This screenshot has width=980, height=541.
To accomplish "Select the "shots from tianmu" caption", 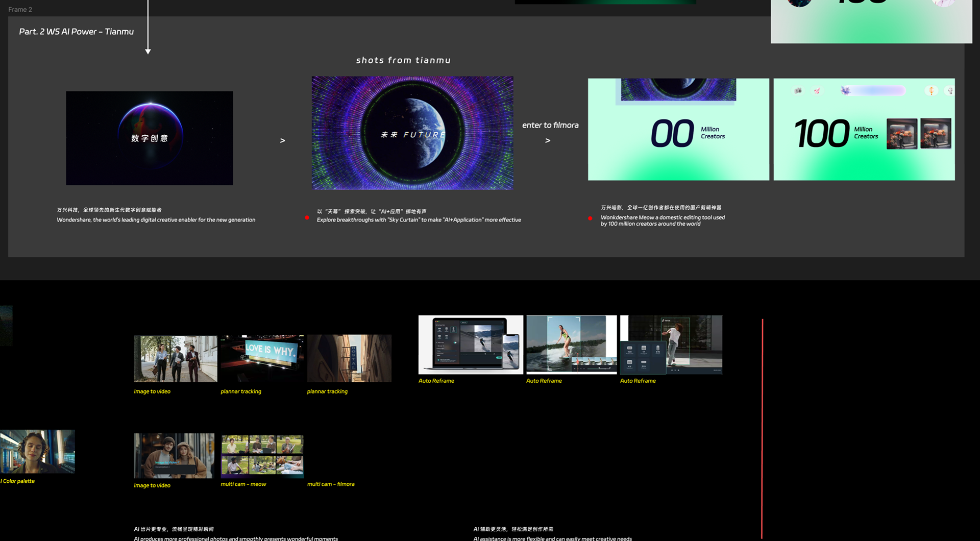I will 403,60.
